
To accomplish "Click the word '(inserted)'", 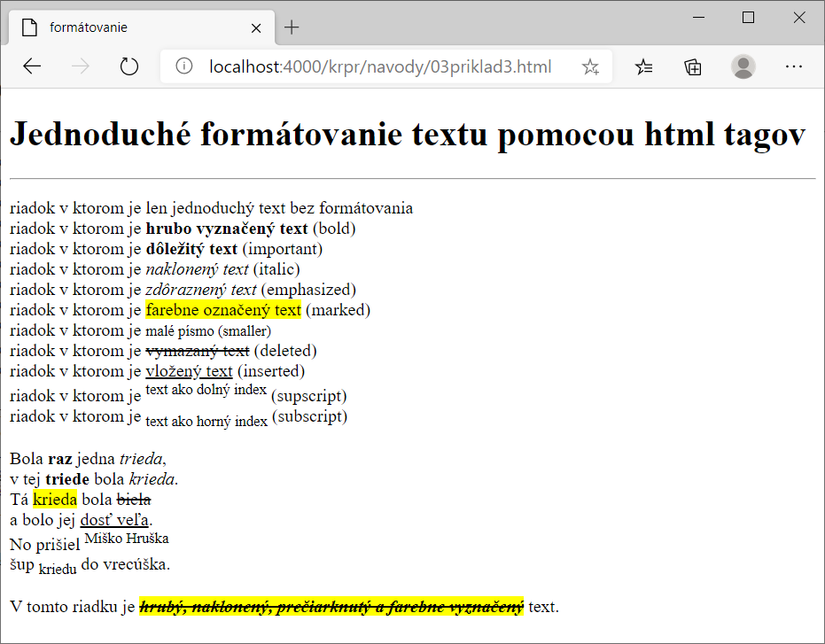I will pos(271,371).
